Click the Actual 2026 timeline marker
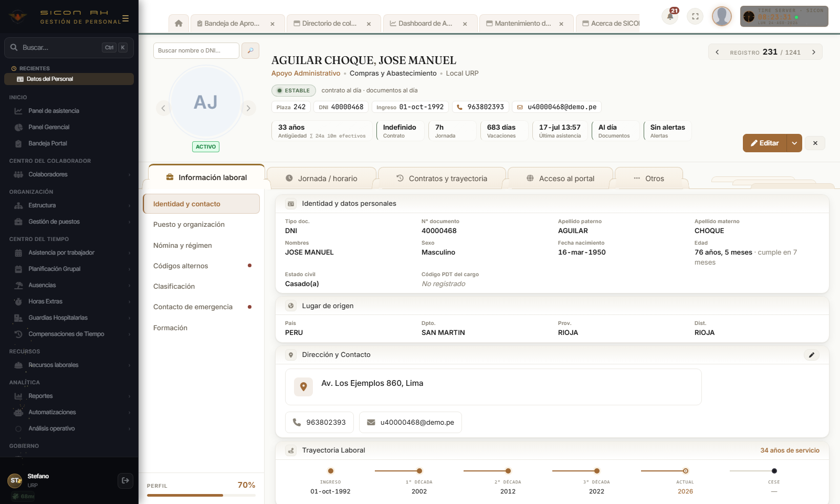 [x=686, y=471]
